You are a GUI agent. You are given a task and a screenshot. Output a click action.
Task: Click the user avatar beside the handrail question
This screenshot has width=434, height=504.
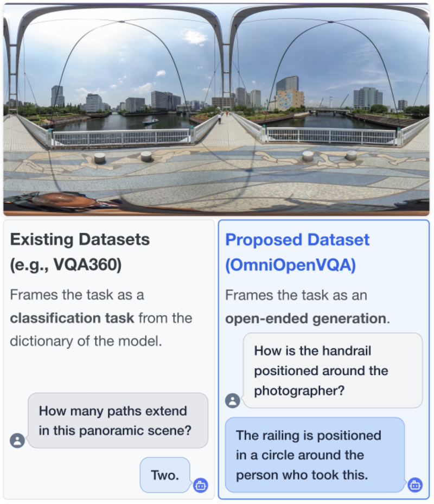tap(232, 401)
